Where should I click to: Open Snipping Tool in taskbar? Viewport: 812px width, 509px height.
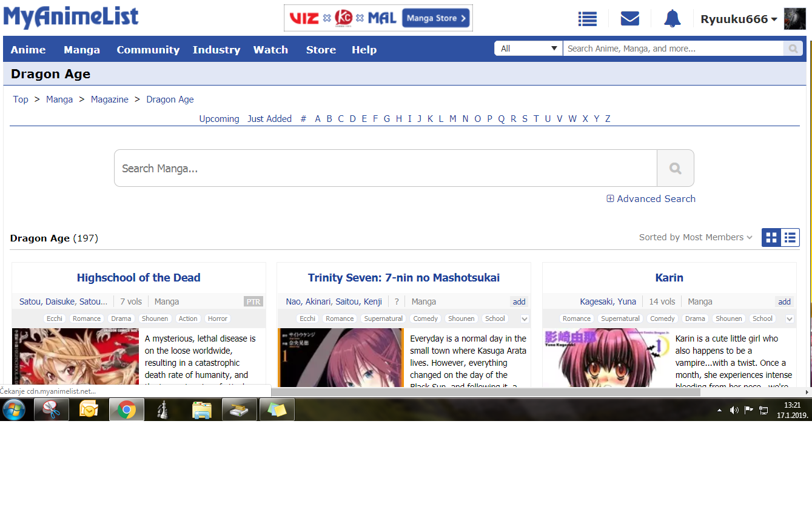52,410
